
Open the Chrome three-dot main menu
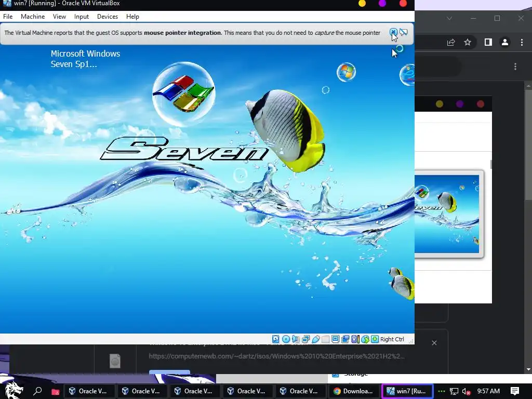(522, 43)
